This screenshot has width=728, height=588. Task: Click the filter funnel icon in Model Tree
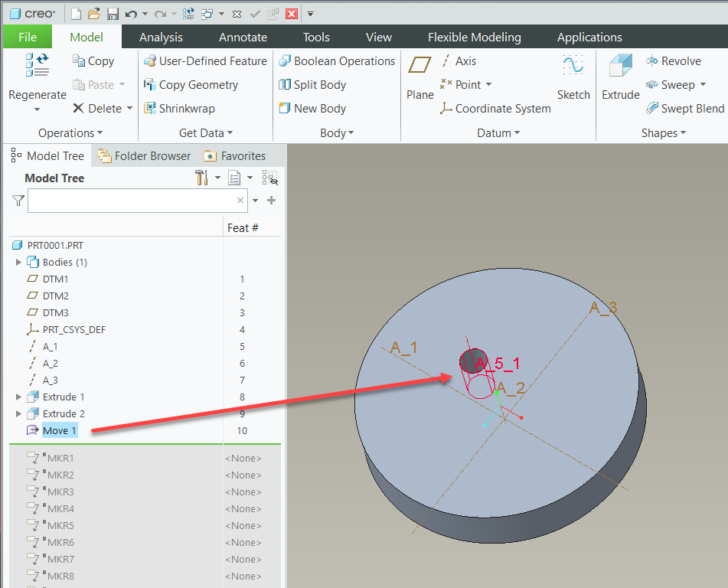click(18, 201)
